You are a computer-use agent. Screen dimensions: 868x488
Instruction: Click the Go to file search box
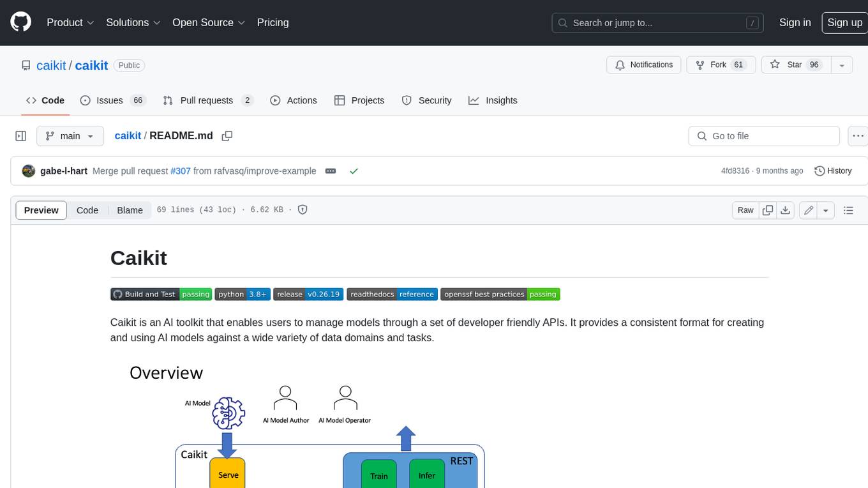[764, 136]
